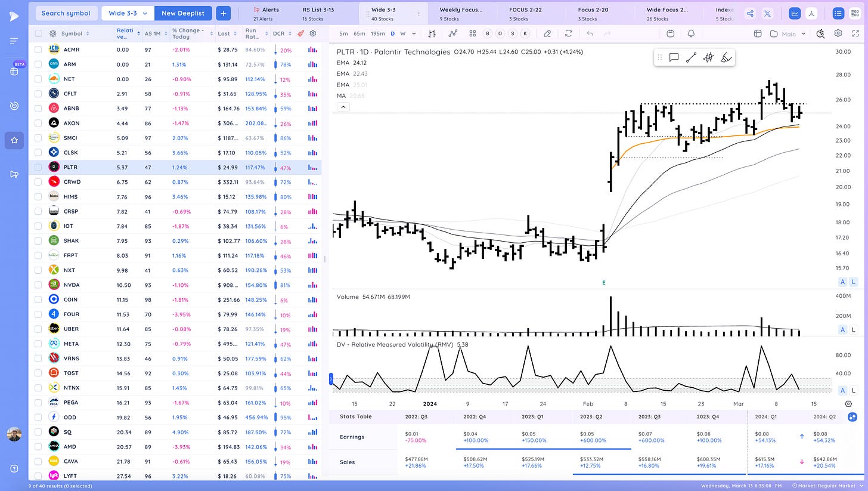
Task: Sort by Last price column
Action: pyautogui.click(x=227, y=34)
